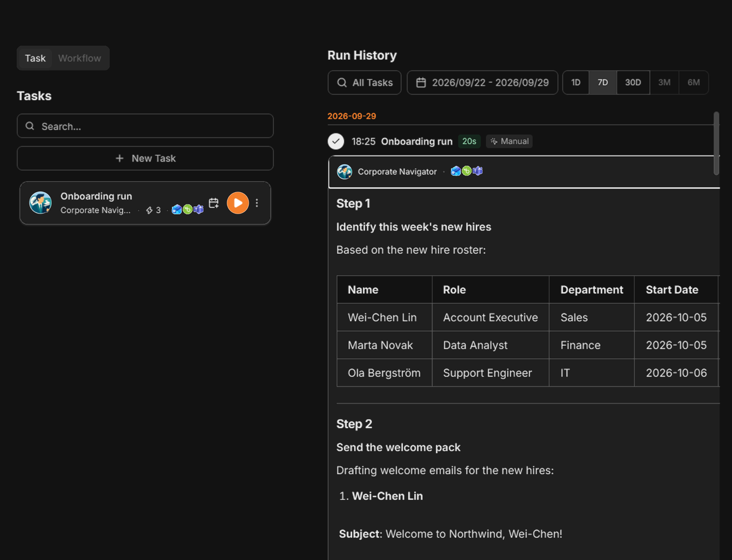Screen dimensions: 732x560
Task: Select the 6M time range
Action: [694, 82]
